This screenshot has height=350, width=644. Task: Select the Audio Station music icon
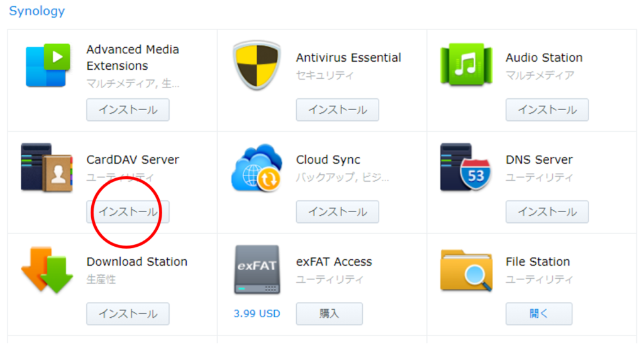(x=466, y=65)
